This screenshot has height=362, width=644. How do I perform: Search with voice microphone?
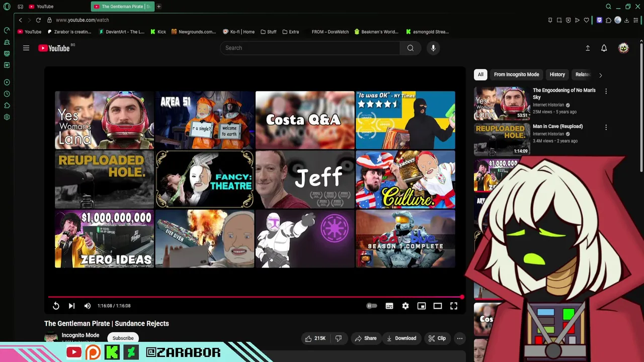(x=433, y=48)
